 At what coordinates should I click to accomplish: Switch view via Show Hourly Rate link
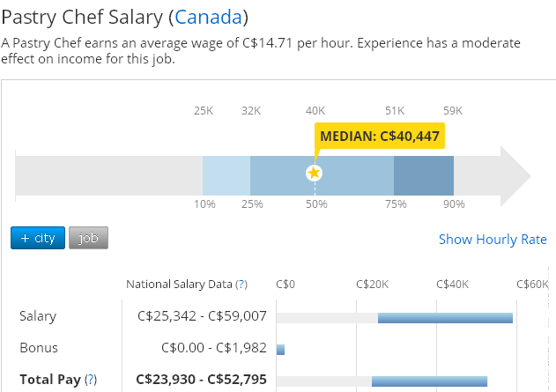click(x=493, y=240)
